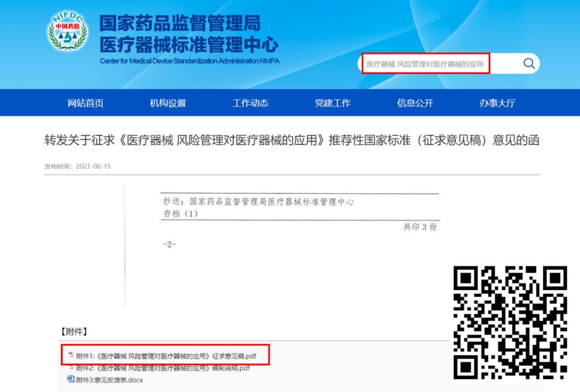Click the 国家药品监督管理局 site title text
Screen dimensions: 580x392
coord(180,23)
